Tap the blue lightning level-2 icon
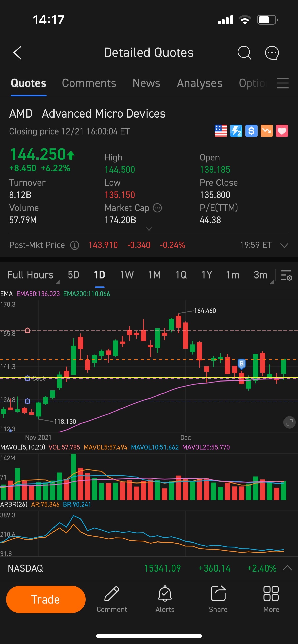The height and width of the screenshot is (644, 298). pyautogui.click(x=236, y=131)
